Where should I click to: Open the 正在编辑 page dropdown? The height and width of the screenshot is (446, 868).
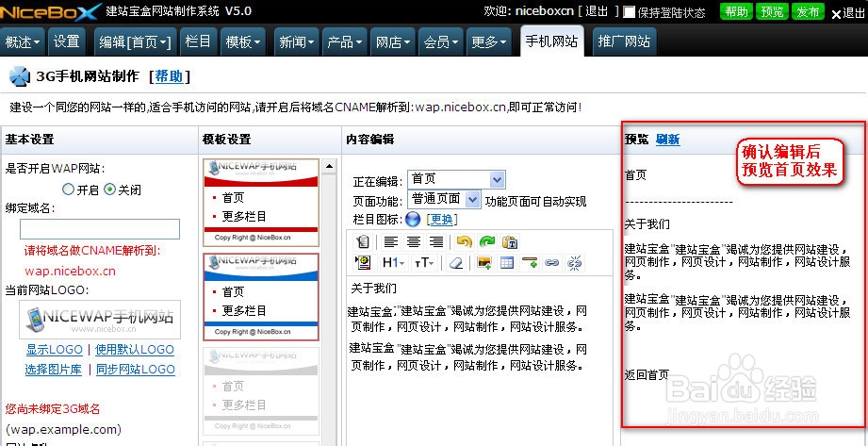(456, 179)
